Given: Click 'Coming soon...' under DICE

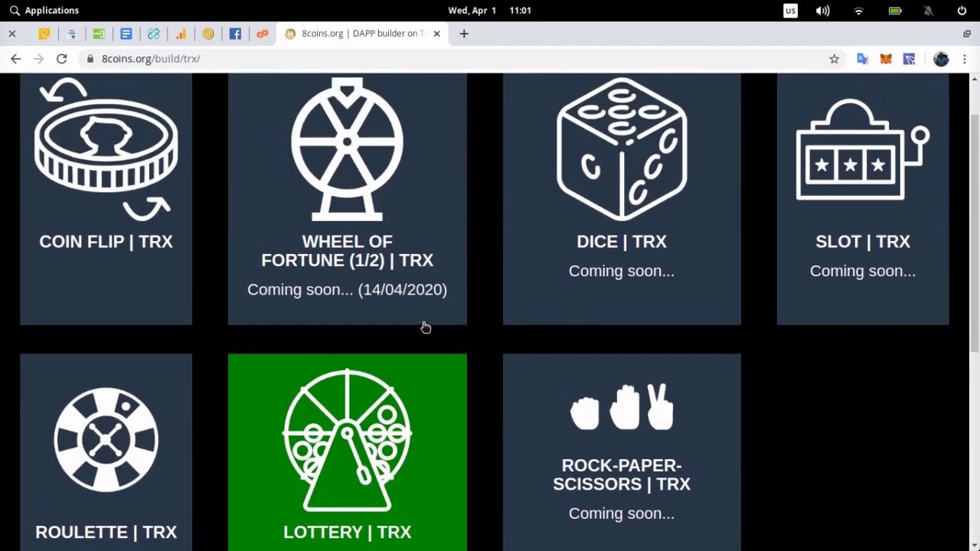Looking at the screenshot, I should click(x=622, y=271).
